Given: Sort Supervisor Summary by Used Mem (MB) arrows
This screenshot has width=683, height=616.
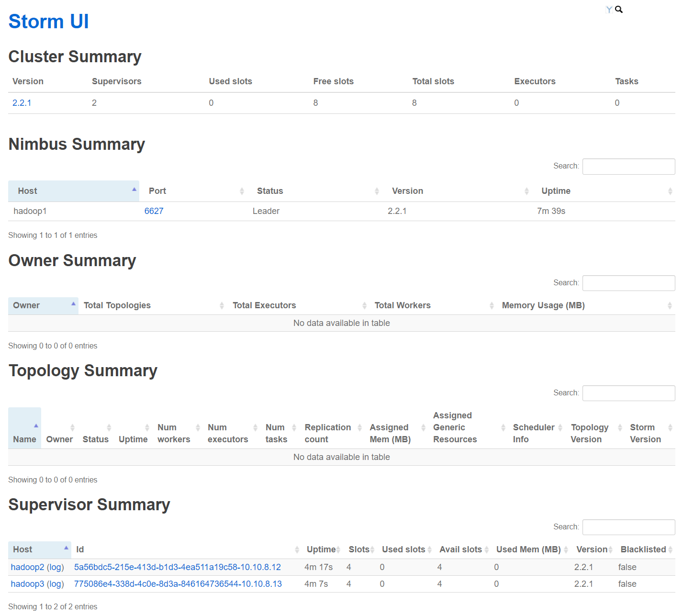Looking at the screenshot, I should [x=566, y=549].
